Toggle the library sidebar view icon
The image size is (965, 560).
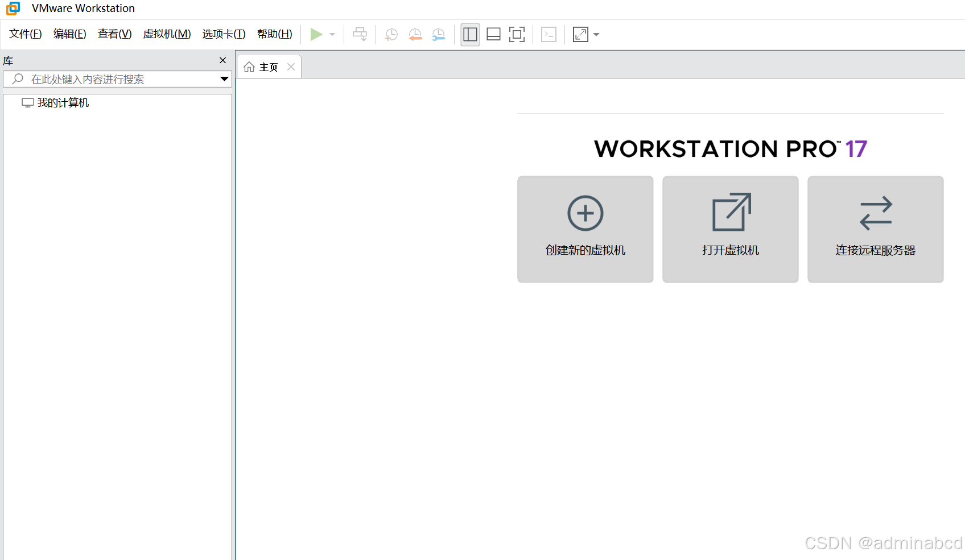click(470, 35)
